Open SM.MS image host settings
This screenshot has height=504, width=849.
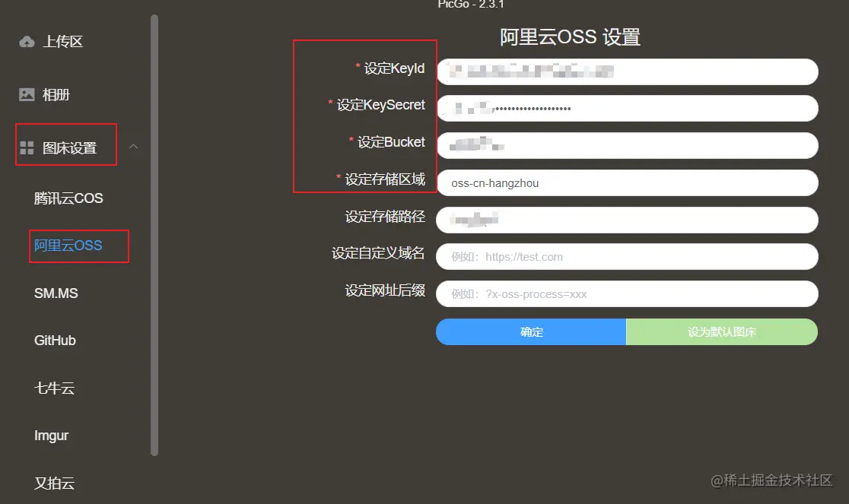56,293
